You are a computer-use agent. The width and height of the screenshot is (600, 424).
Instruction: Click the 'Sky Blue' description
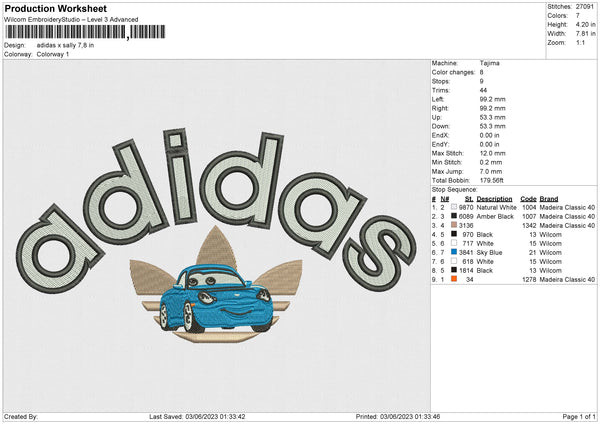489,252
